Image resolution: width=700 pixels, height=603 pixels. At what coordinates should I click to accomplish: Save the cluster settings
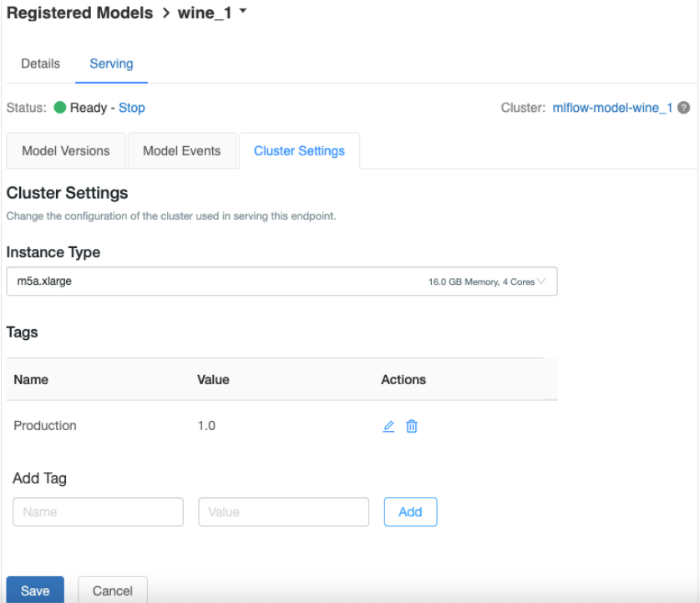[35, 590]
